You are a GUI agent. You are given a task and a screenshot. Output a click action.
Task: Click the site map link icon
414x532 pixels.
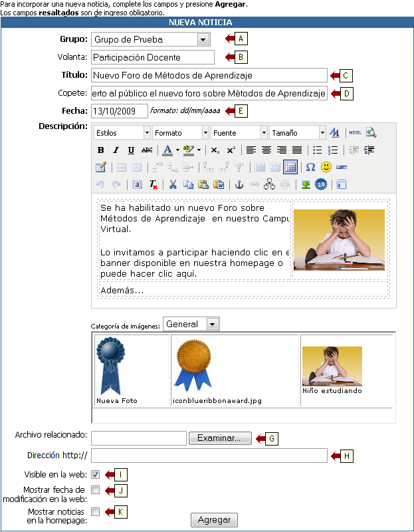coord(269,185)
